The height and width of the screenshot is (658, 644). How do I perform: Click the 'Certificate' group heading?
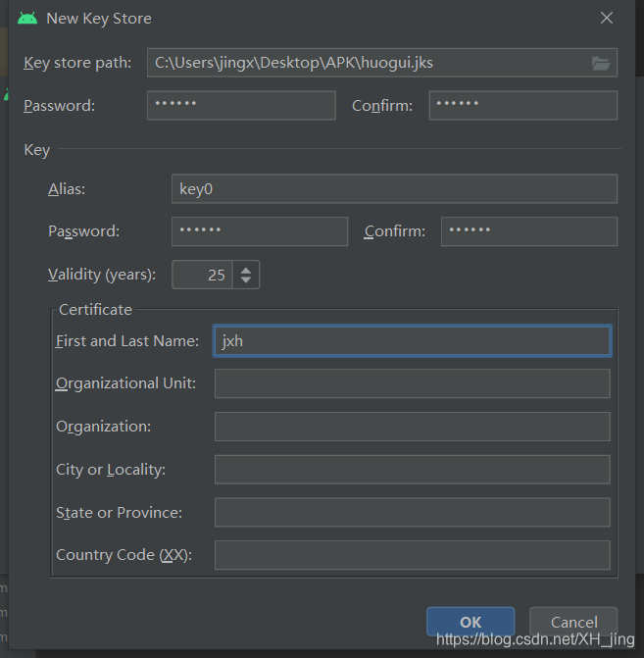96,310
